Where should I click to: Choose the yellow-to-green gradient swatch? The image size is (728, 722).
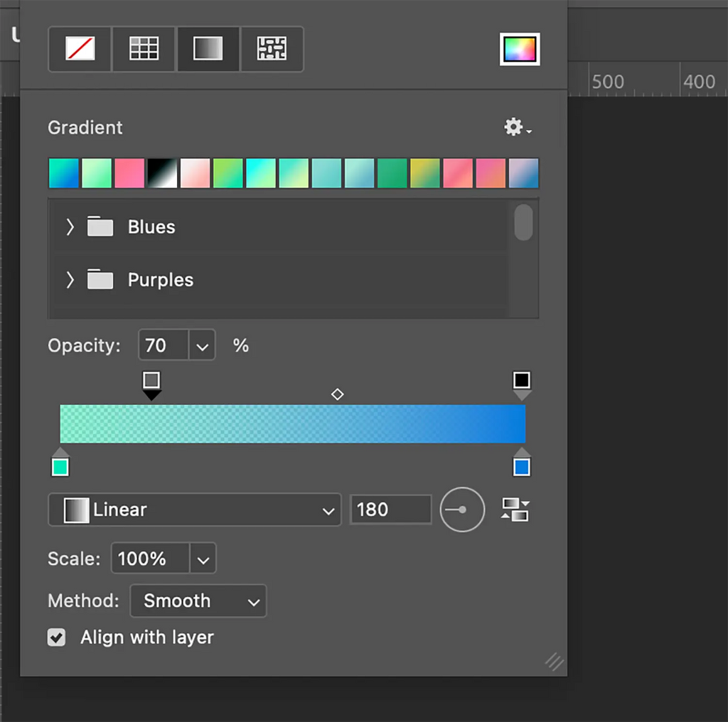click(x=425, y=173)
